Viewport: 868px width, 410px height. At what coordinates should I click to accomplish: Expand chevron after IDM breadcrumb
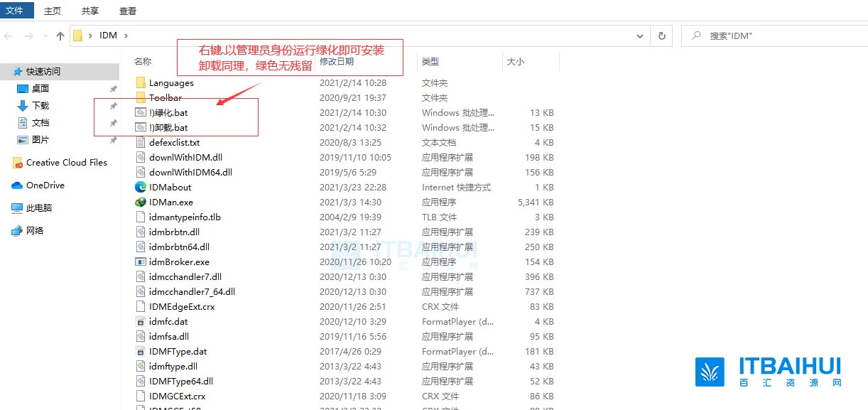(126, 36)
